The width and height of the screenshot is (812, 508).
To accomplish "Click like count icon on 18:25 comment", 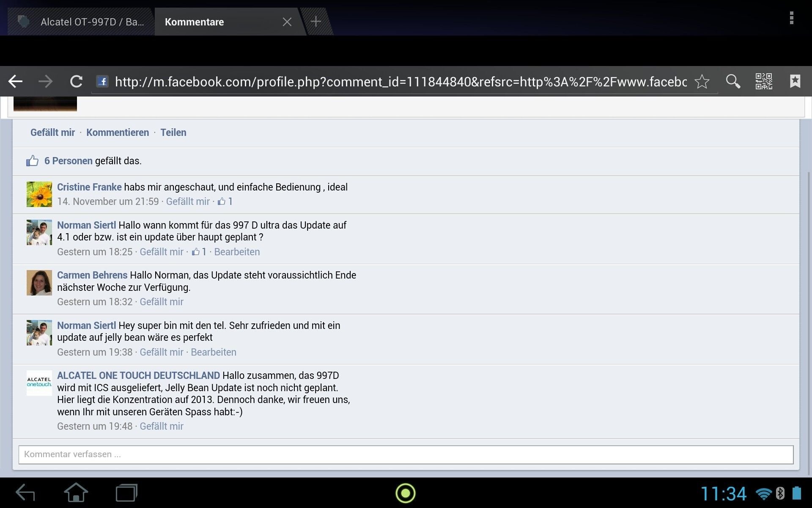I will click(x=195, y=252).
